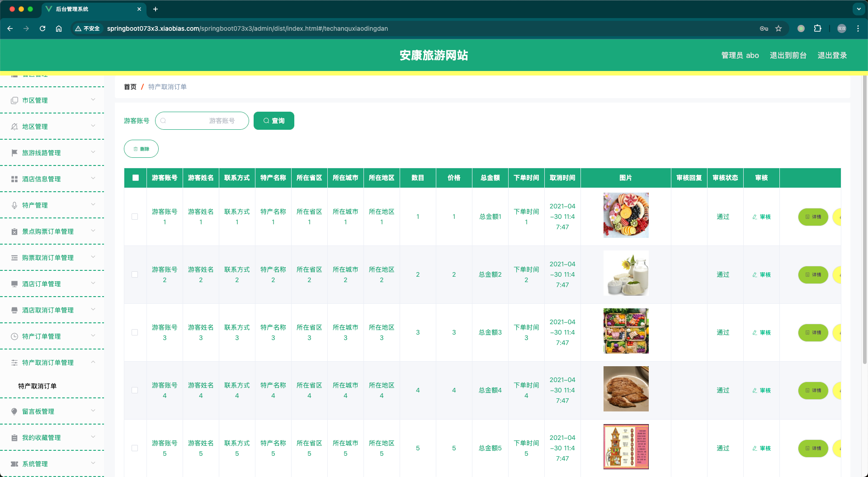Image resolution: width=868 pixels, height=477 pixels.
Task: Open the 特产取消订单 submenu item
Action: pos(38,386)
